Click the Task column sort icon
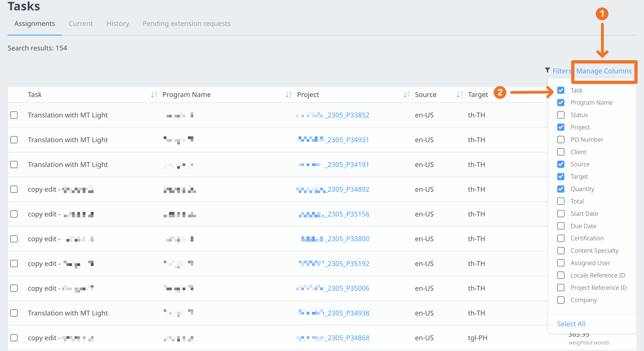Viewport: 644px width, 351px height. pos(154,94)
